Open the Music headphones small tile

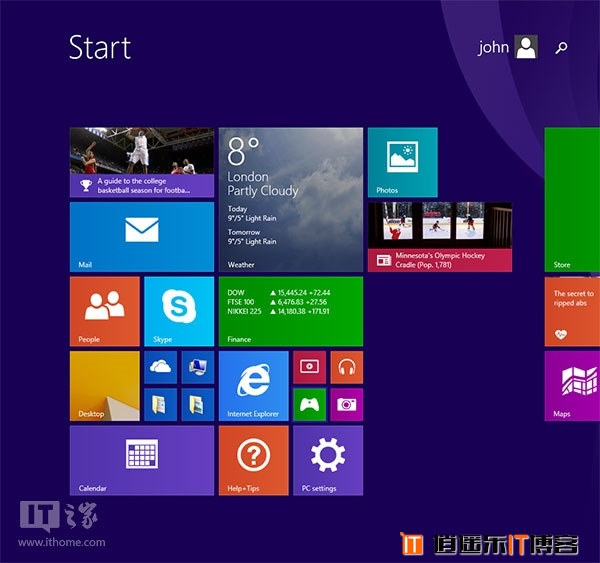[x=347, y=367]
